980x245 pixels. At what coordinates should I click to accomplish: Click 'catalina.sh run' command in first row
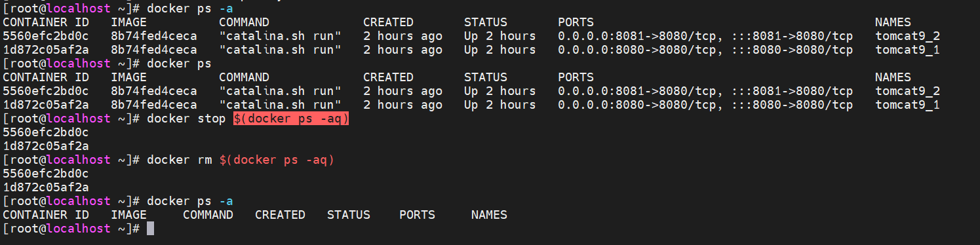(x=280, y=36)
